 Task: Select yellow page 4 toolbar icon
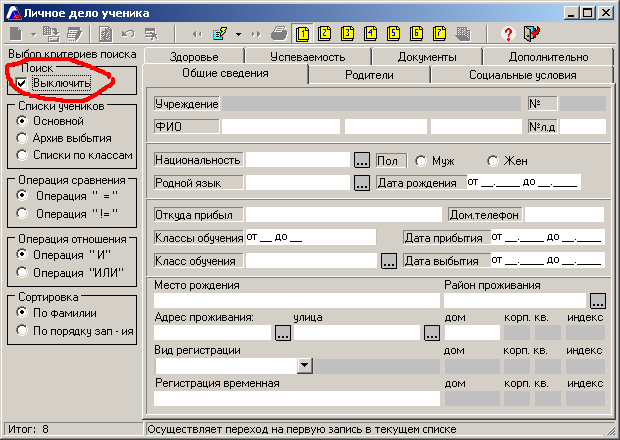[x=370, y=34]
